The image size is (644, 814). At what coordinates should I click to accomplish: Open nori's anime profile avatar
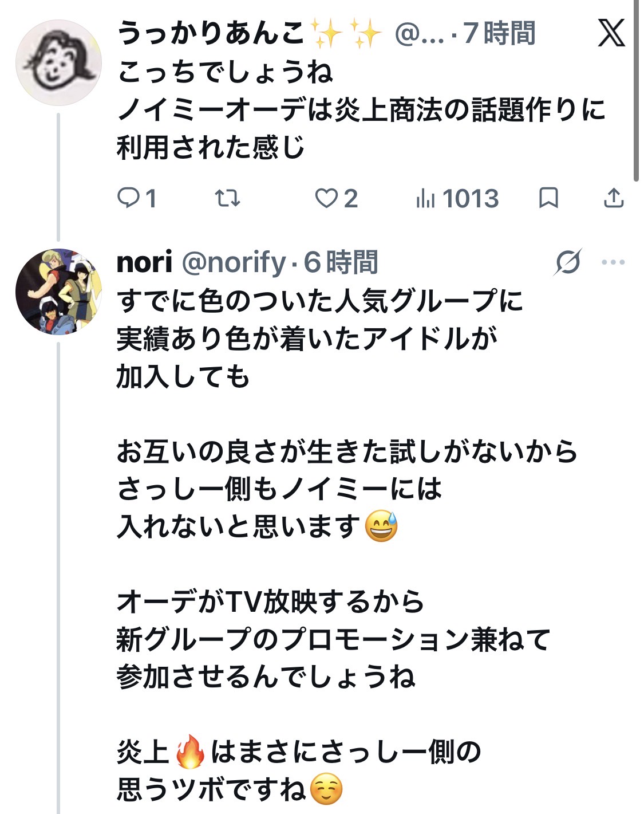58,292
